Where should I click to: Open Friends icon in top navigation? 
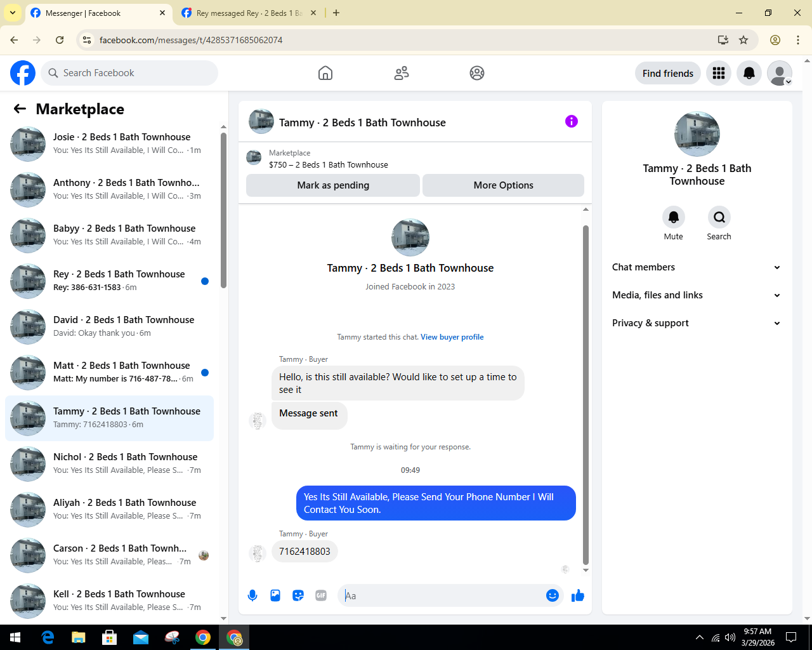click(402, 73)
